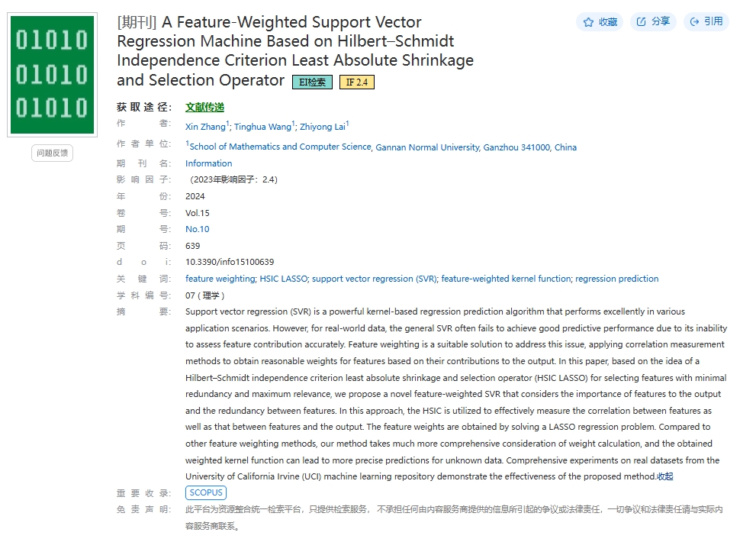Select the HSIC LASSO keyword
The image size is (756, 539).
click(x=284, y=279)
